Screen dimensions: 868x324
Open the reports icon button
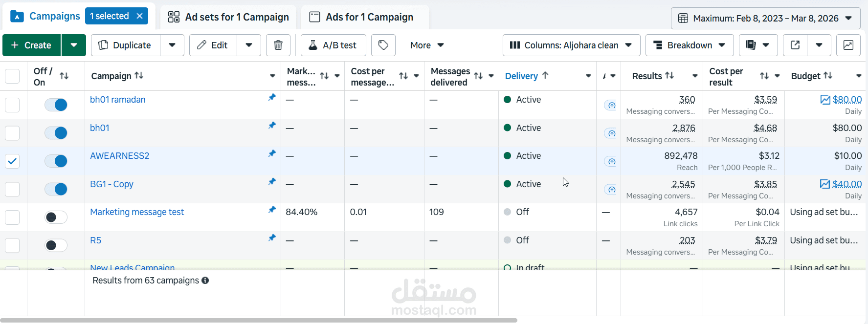(751, 45)
